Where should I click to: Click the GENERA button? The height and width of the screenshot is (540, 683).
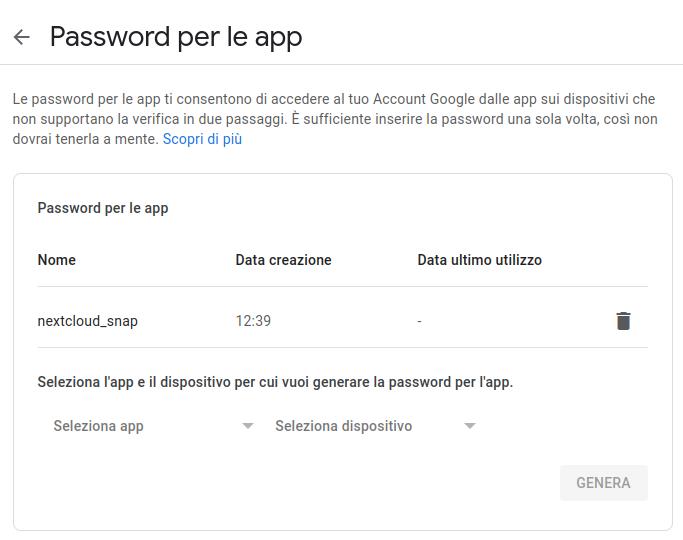coord(604,483)
